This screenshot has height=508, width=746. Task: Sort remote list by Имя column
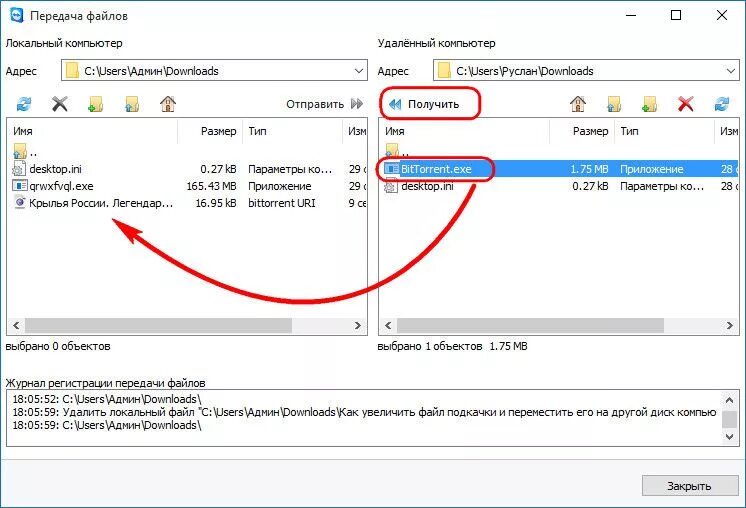point(464,131)
